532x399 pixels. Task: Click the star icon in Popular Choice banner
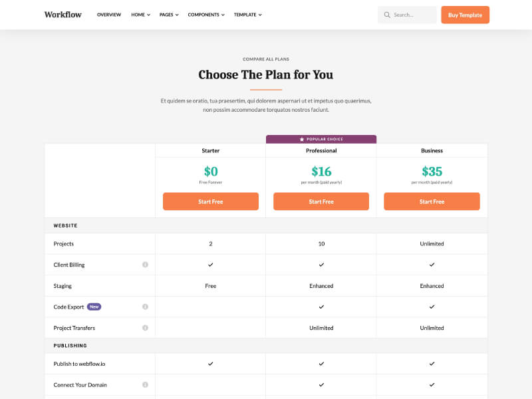point(302,139)
